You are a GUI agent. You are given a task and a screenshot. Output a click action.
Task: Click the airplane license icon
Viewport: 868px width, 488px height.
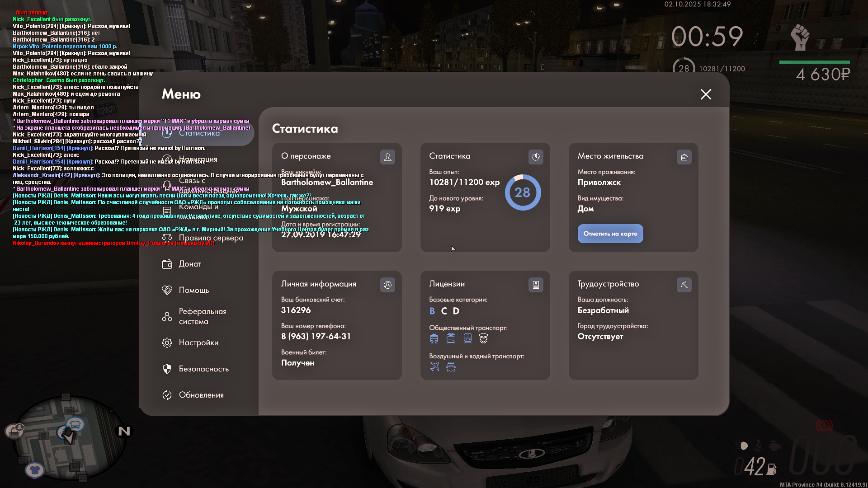pyautogui.click(x=434, y=366)
